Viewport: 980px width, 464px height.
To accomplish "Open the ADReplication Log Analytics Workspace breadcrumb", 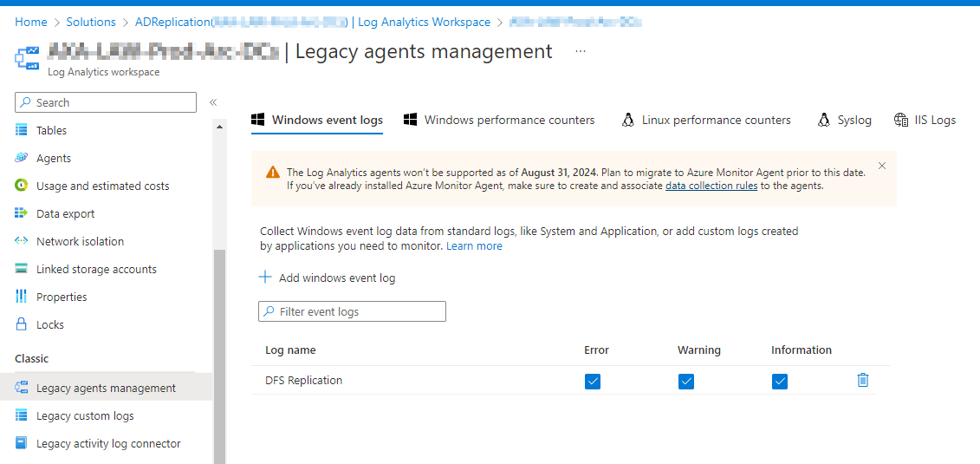I will pos(313,22).
